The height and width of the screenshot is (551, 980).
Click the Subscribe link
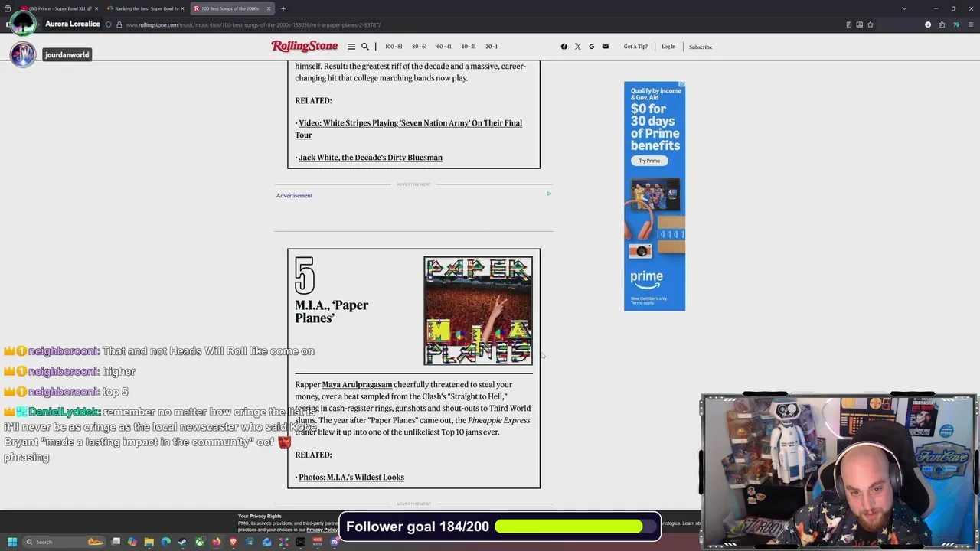click(701, 47)
